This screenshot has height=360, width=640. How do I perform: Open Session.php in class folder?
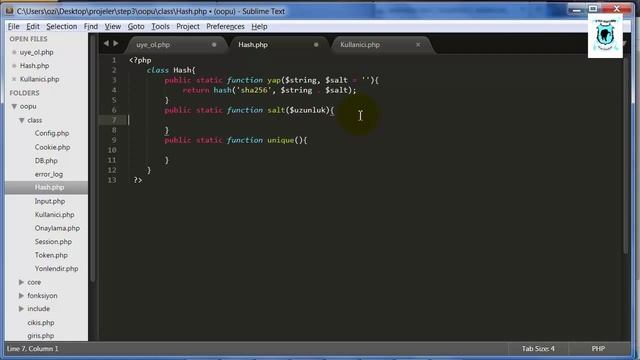[53, 242]
